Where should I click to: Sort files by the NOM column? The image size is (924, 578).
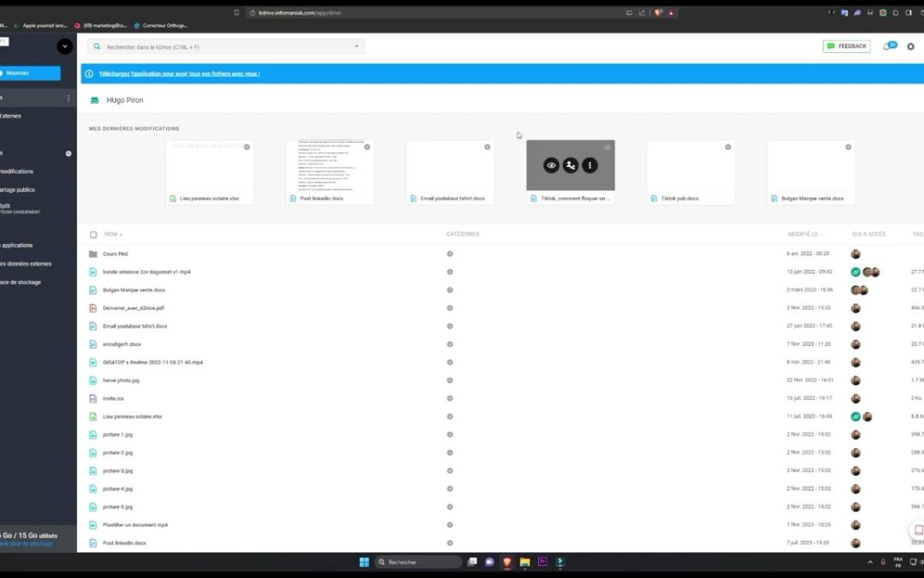click(x=113, y=234)
